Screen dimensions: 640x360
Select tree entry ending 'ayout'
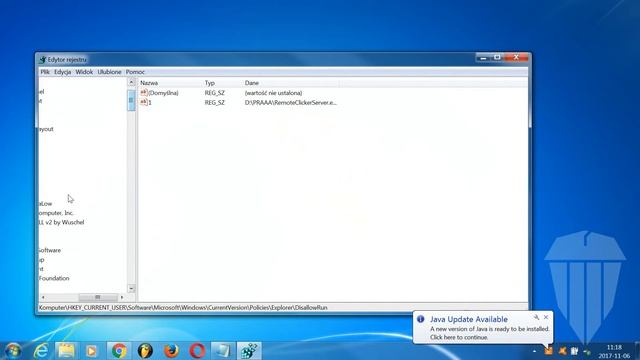[46, 129]
